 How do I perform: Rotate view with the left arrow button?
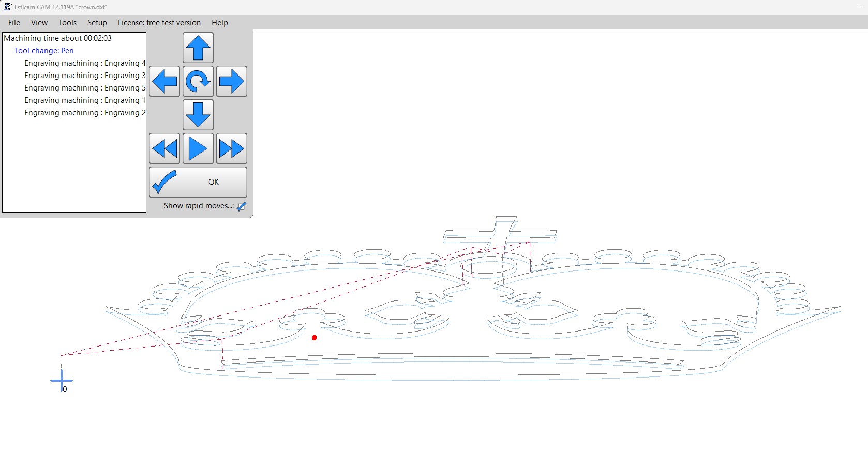pos(164,81)
